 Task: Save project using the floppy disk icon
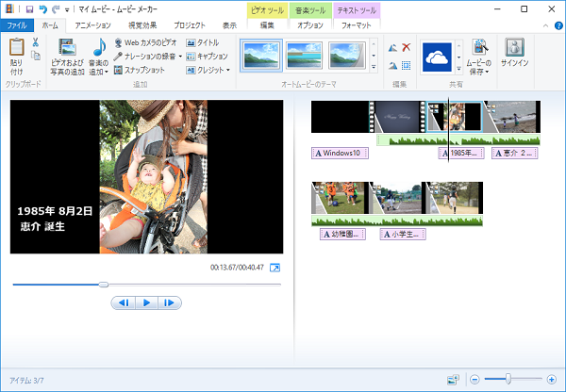click(x=29, y=9)
